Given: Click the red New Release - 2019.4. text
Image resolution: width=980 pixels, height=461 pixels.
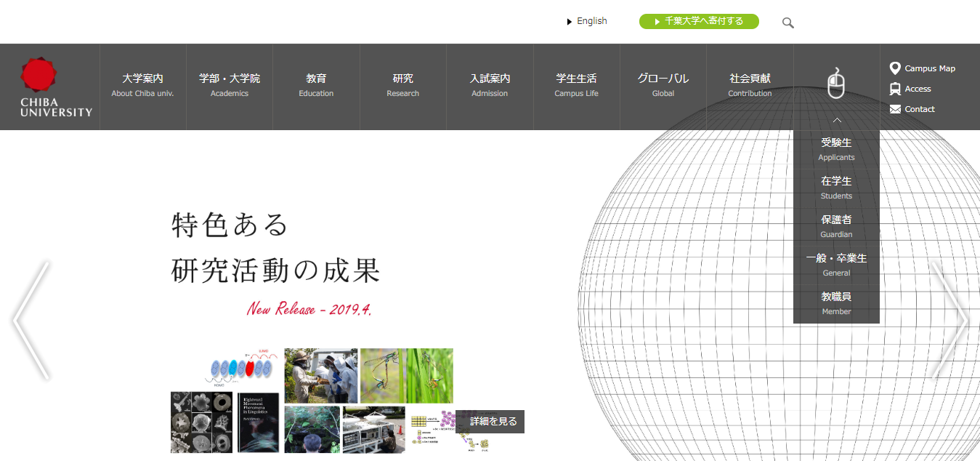Looking at the screenshot, I should pyautogui.click(x=309, y=308).
